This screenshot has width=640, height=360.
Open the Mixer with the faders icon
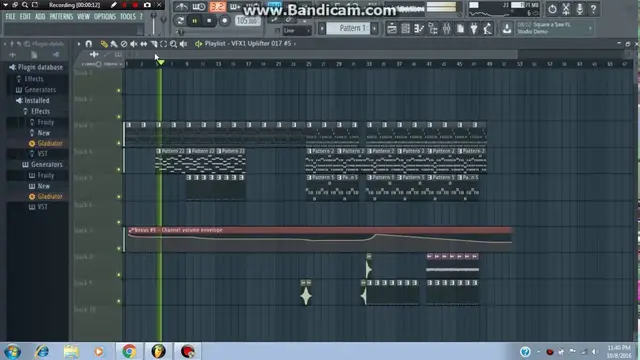point(446,29)
